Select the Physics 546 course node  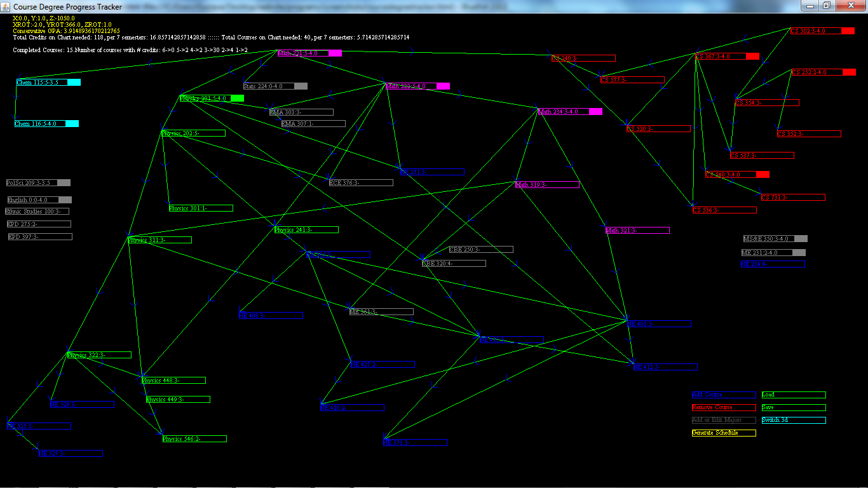pos(194,439)
